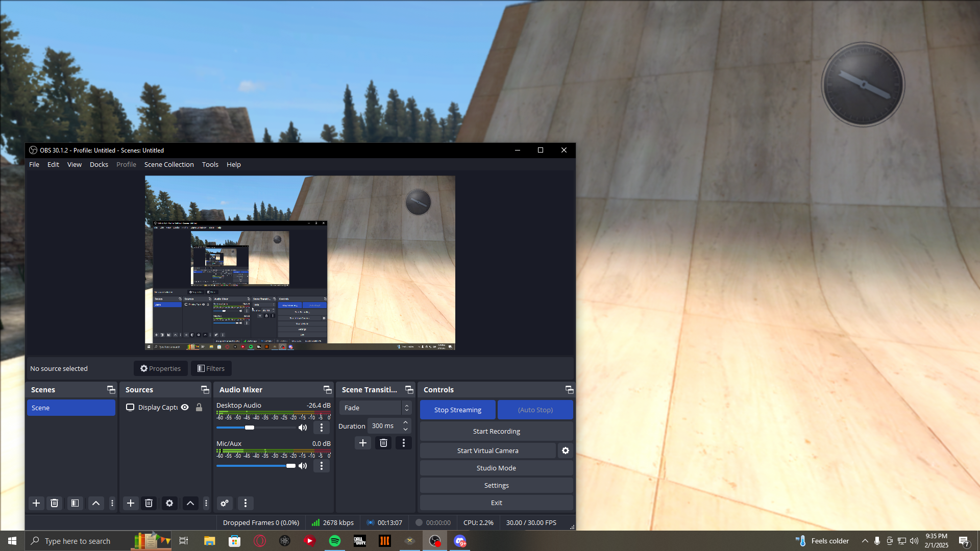Mute the Desktop Audio speaker icon

303,428
